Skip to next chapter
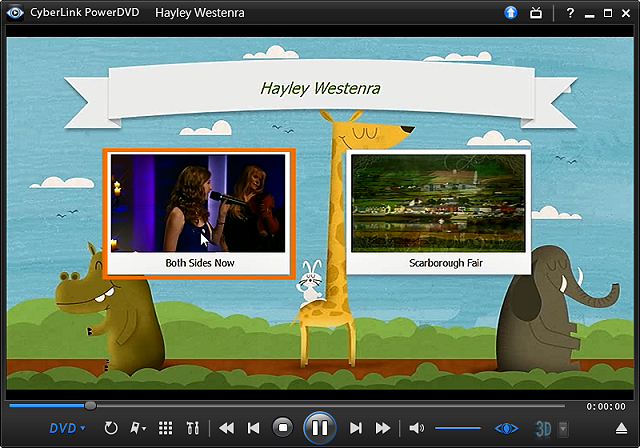 [x=356, y=428]
